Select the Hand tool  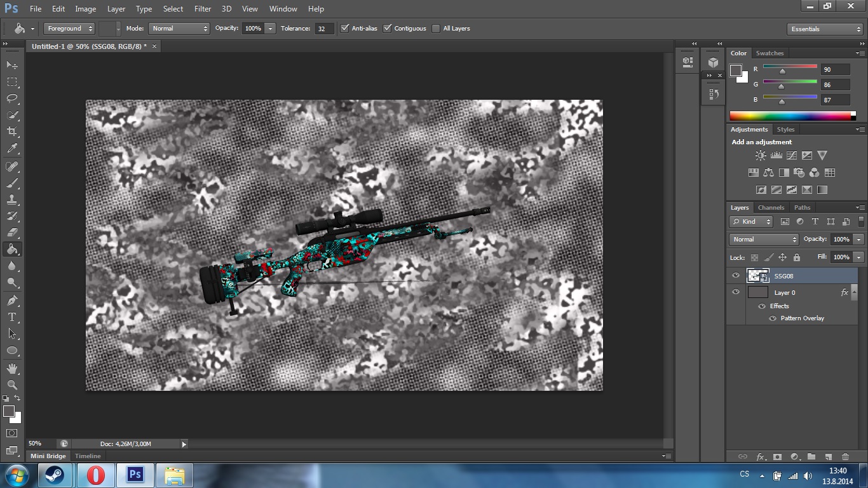12,368
